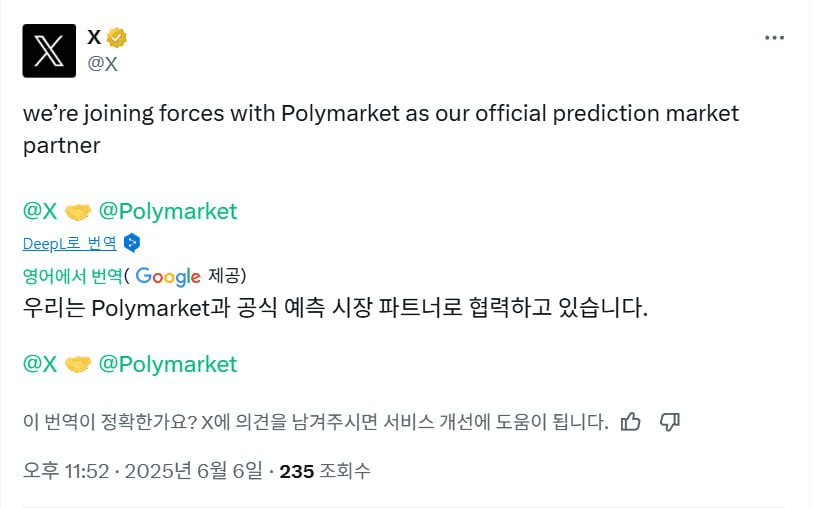Rate the translation with thumbs up
Screen dimensions: 814x508
click(630, 422)
